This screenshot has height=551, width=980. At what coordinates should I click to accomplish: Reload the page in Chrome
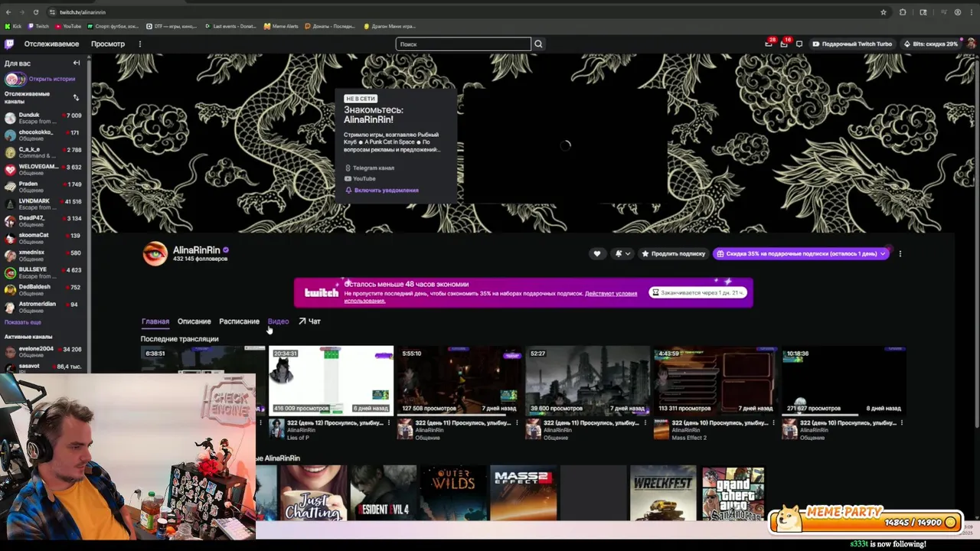(36, 12)
